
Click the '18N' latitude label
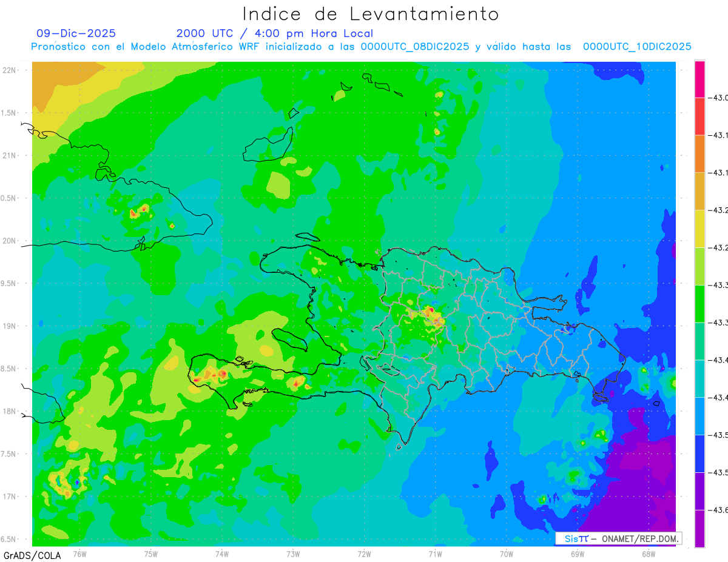(10, 411)
